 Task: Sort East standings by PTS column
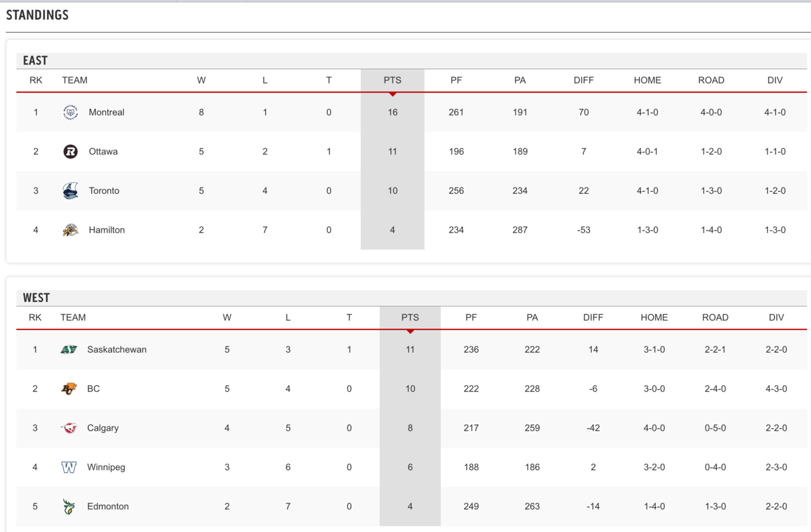tap(392, 80)
